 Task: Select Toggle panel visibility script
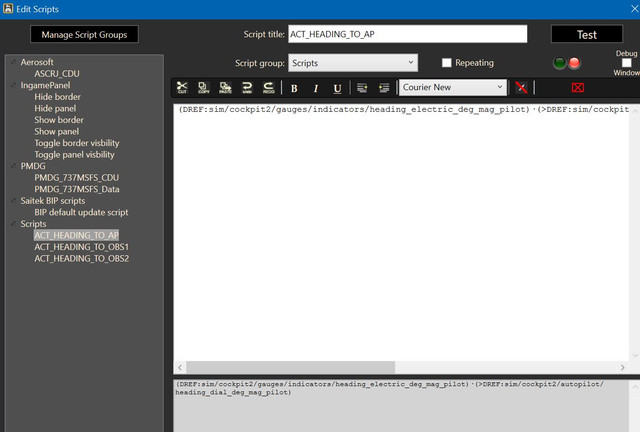click(x=74, y=154)
